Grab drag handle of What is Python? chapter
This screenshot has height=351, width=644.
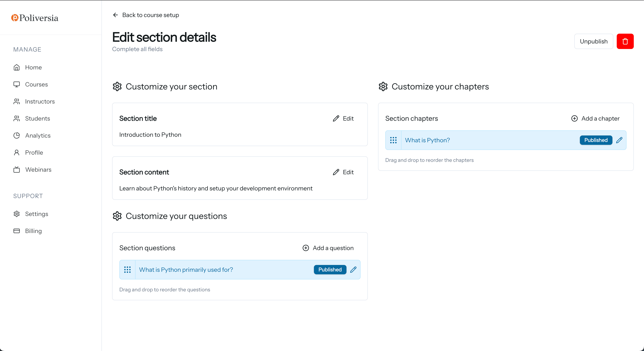(x=393, y=140)
